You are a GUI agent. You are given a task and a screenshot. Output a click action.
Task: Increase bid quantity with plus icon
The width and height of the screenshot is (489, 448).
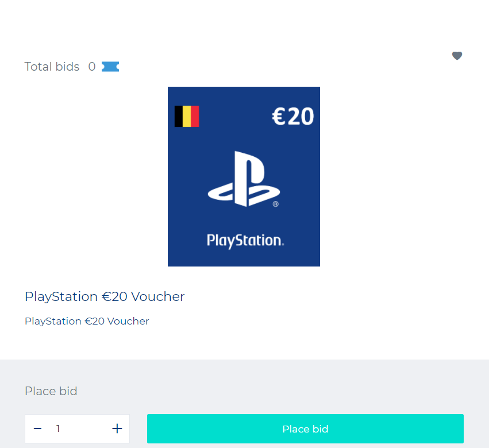(x=117, y=428)
